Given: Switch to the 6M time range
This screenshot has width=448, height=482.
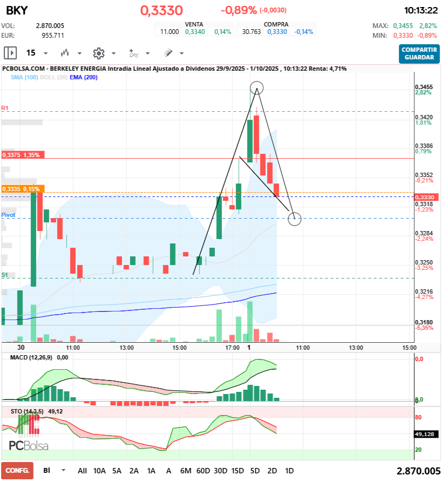Looking at the screenshot, I should 186,471.
